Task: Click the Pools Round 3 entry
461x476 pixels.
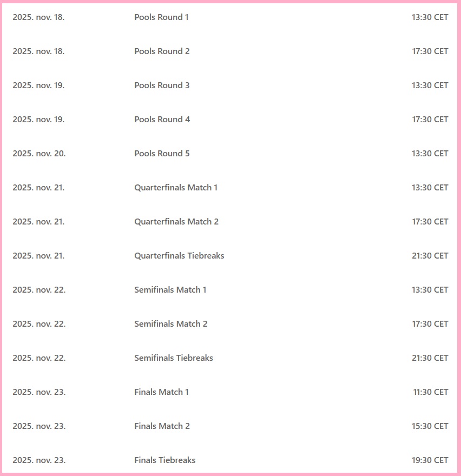Action: [x=162, y=85]
